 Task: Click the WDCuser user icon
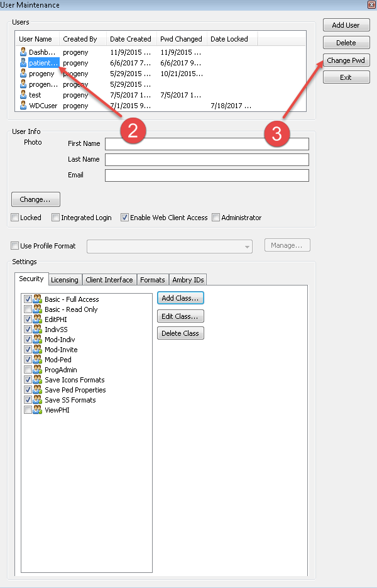(23, 105)
